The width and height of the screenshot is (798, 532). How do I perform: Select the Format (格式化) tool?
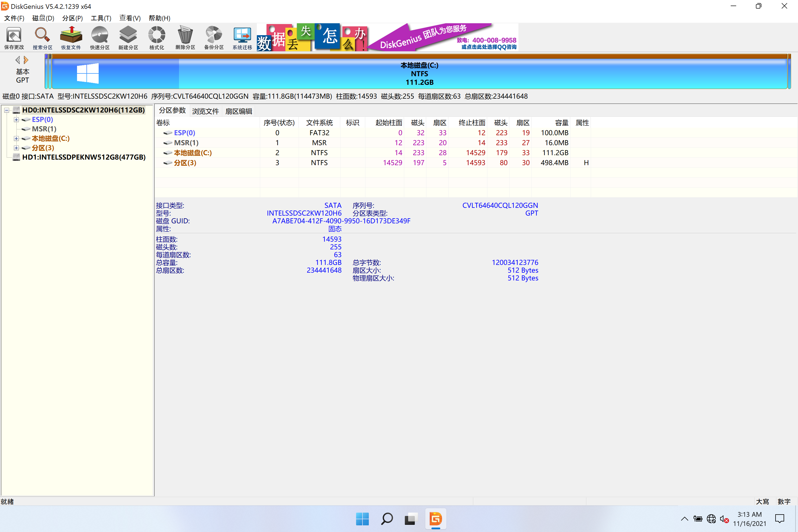[157, 38]
